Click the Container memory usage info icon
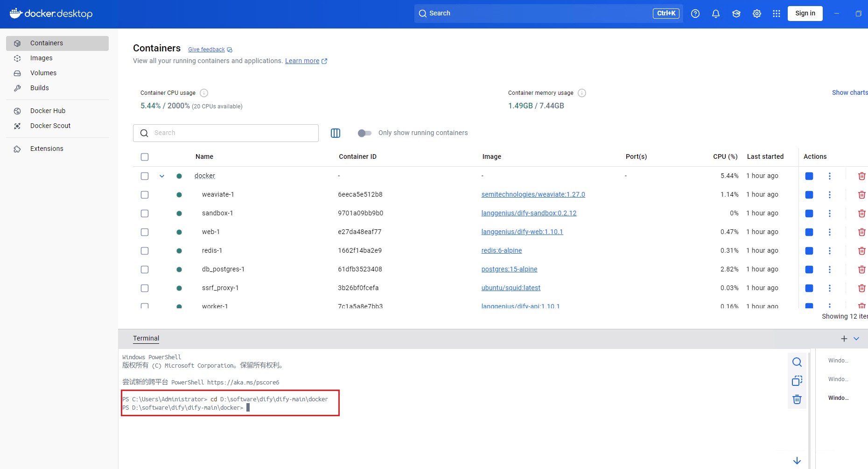This screenshot has width=868, height=469. [x=582, y=93]
